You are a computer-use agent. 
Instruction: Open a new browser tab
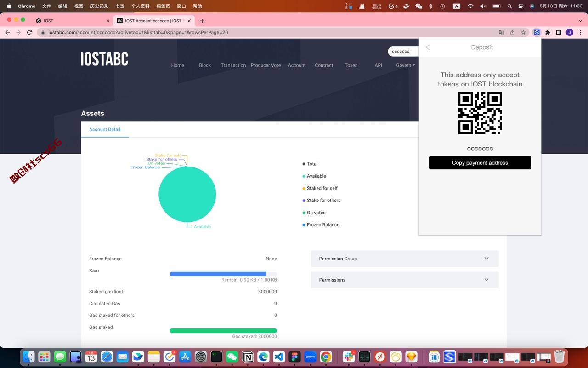coord(202,21)
